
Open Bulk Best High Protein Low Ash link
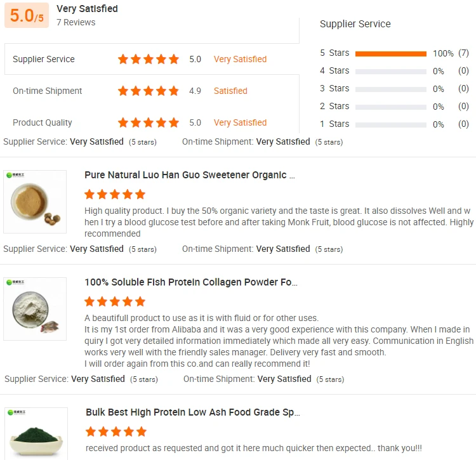point(192,412)
